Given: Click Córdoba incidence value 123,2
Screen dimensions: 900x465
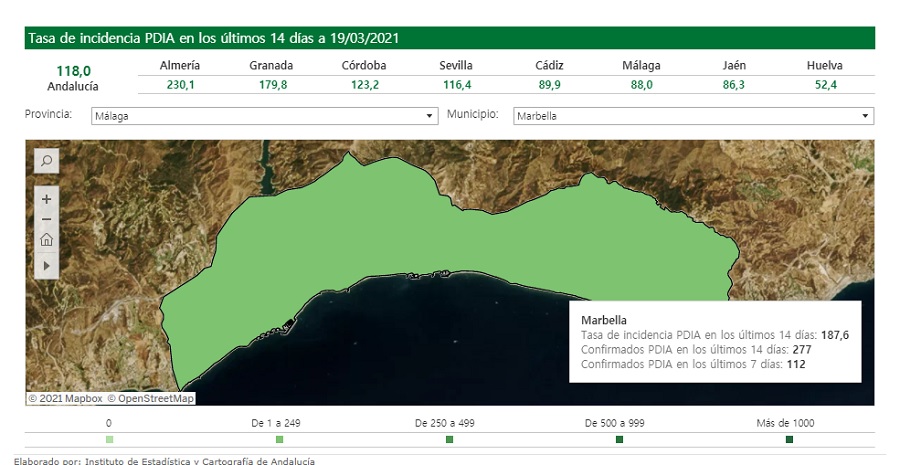Looking at the screenshot, I should 365,85.
